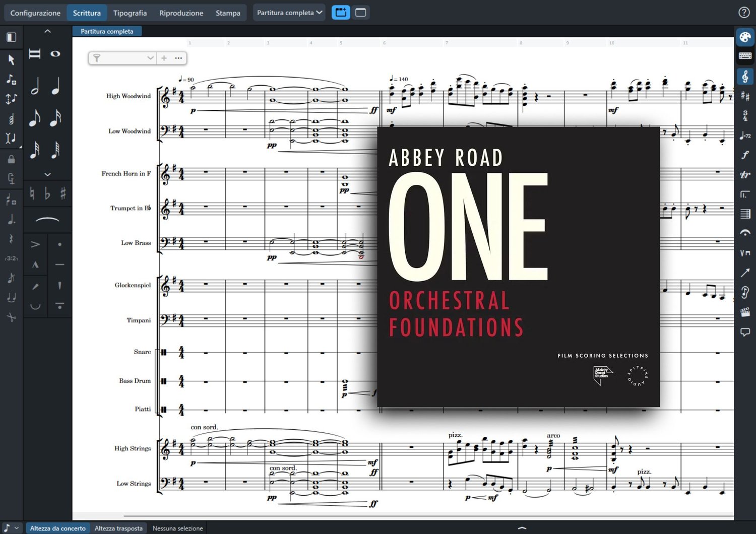Open a new window

point(361,13)
